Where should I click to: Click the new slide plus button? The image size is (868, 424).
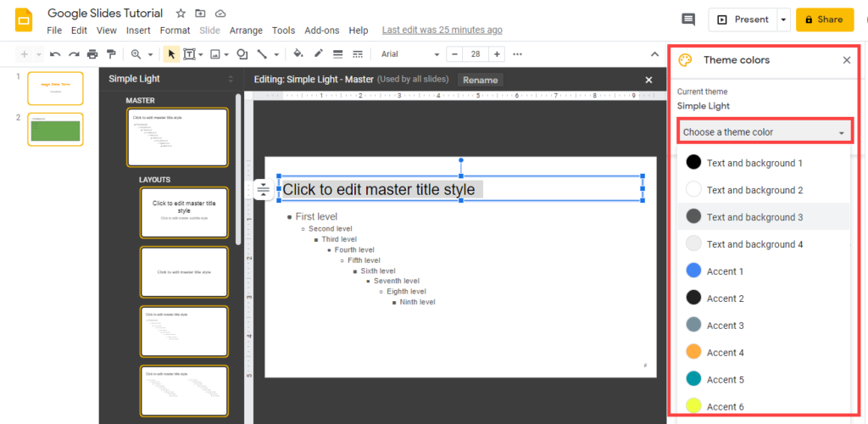pos(24,54)
